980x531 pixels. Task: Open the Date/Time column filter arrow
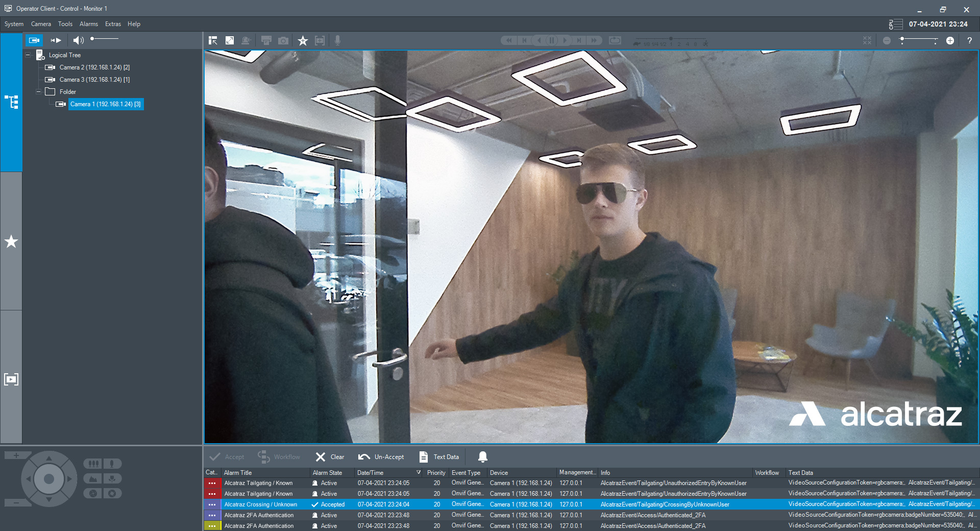(418, 472)
